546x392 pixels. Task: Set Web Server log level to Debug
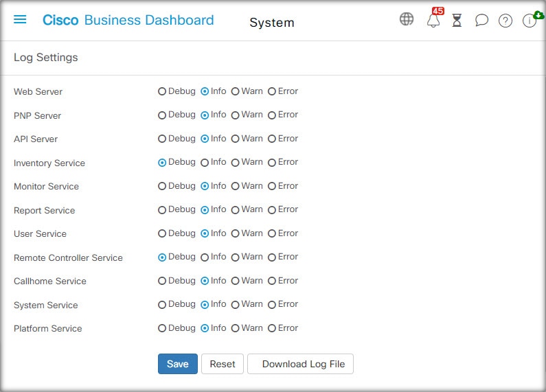click(x=162, y=91)
